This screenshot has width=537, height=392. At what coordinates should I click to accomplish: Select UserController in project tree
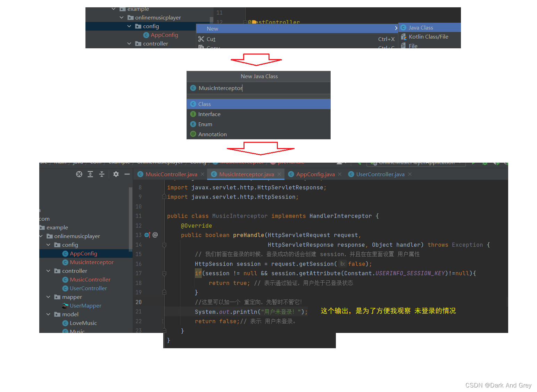click(x=88, y=288)
